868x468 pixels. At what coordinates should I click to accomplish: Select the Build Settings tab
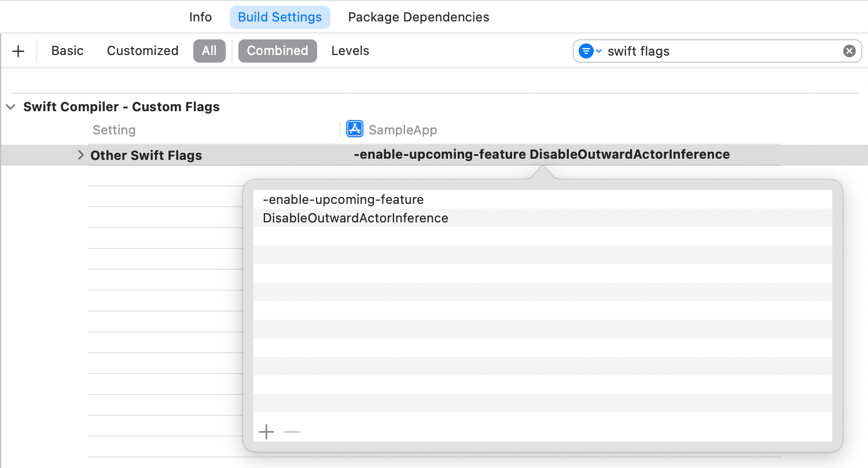tap(280, 17)
